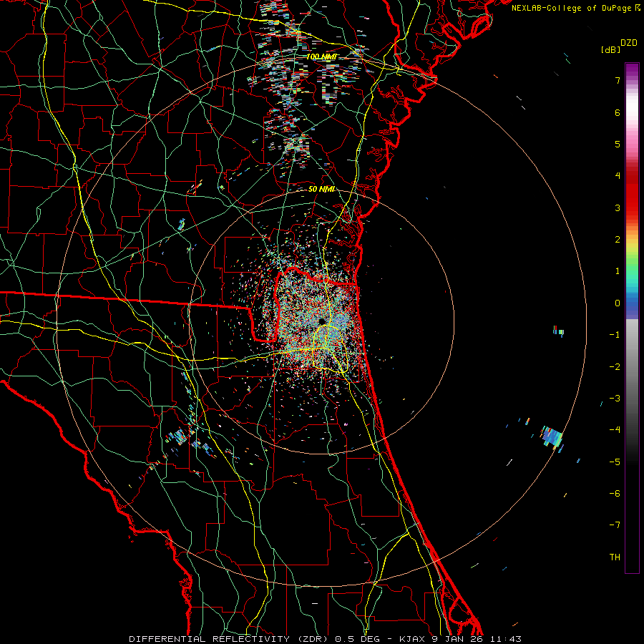Click the -4 dB tick label on the scale
644x644 pixels.
pos(615,430)
